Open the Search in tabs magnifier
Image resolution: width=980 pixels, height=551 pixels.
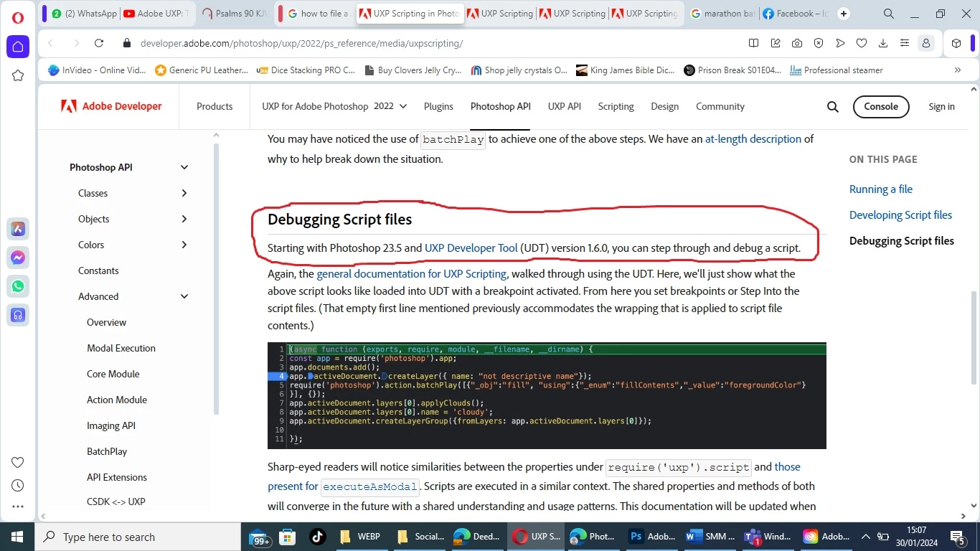(x=889, y=14)
